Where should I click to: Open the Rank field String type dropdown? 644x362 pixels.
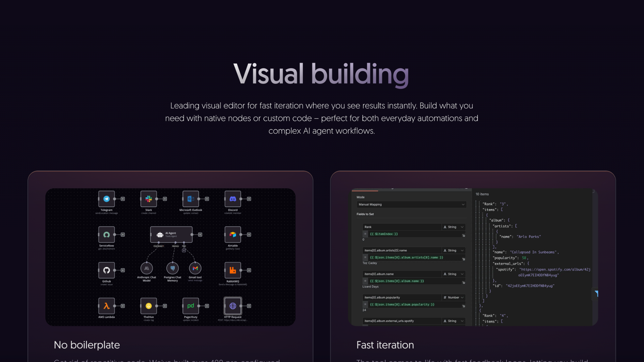point(453,227)
